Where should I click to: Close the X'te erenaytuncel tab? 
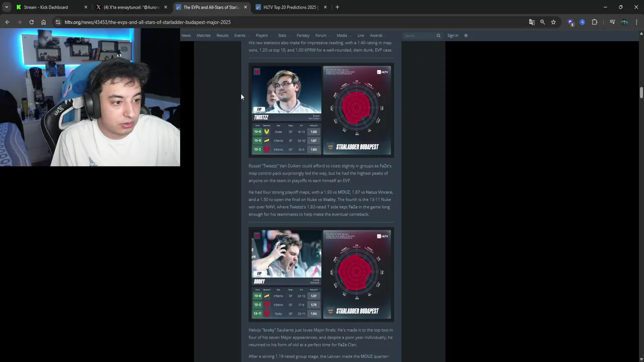tap(166, 7)
